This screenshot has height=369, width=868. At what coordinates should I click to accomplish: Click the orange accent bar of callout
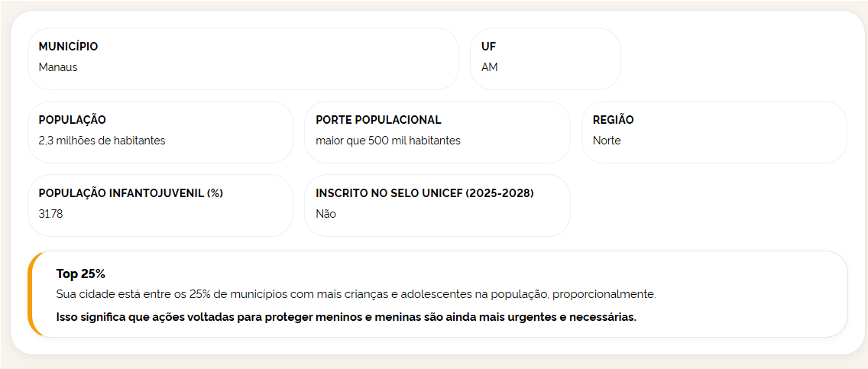(31, 294)
